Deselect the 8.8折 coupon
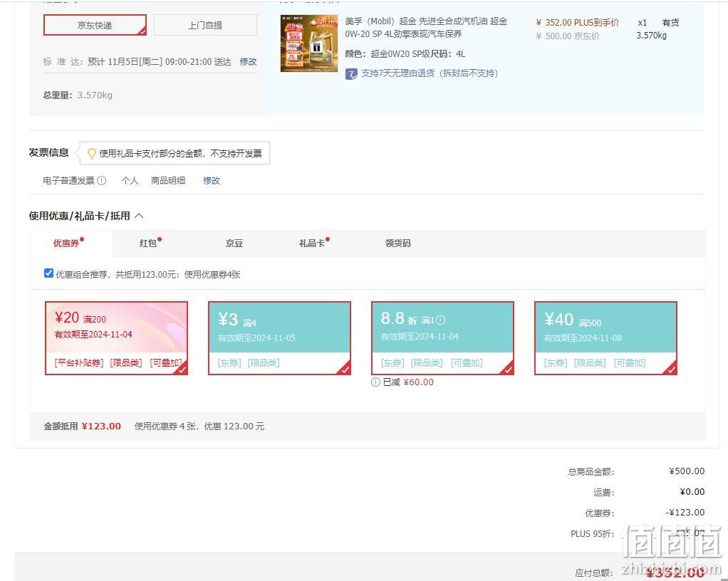This screenshot has width=728, height=581. (442, 337)
